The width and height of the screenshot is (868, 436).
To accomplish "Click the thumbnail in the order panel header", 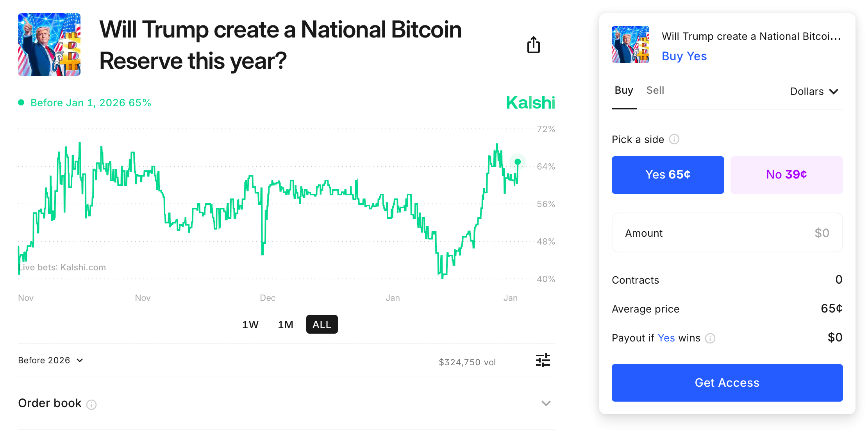I will point(630,44).
